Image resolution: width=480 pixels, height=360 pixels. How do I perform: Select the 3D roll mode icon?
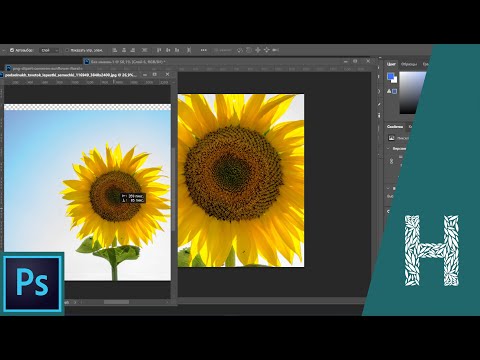[249, 50]
